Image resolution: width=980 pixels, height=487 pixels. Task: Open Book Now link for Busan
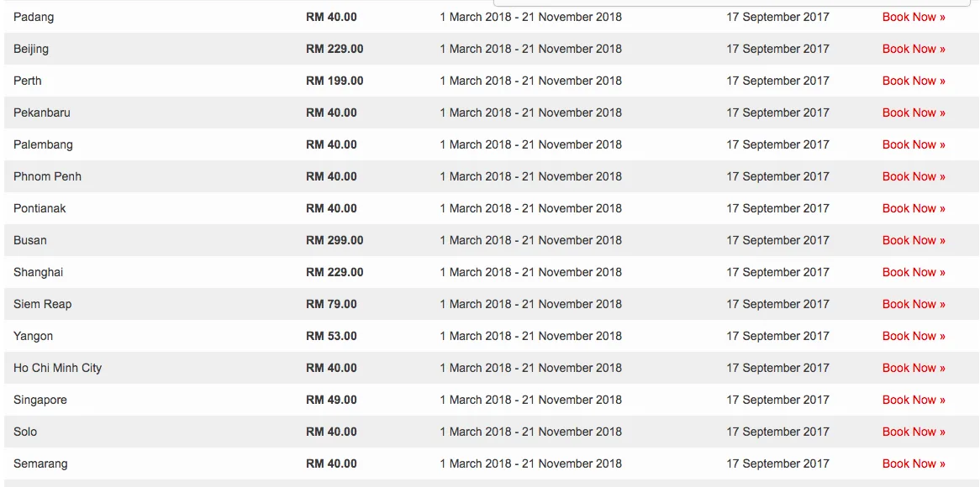click(x=913, y=240)
